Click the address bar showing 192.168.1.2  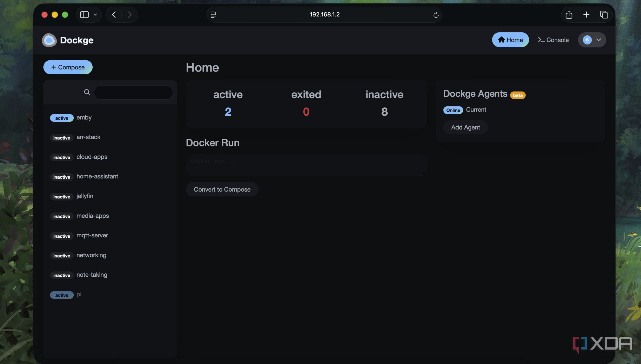(324, 15)
